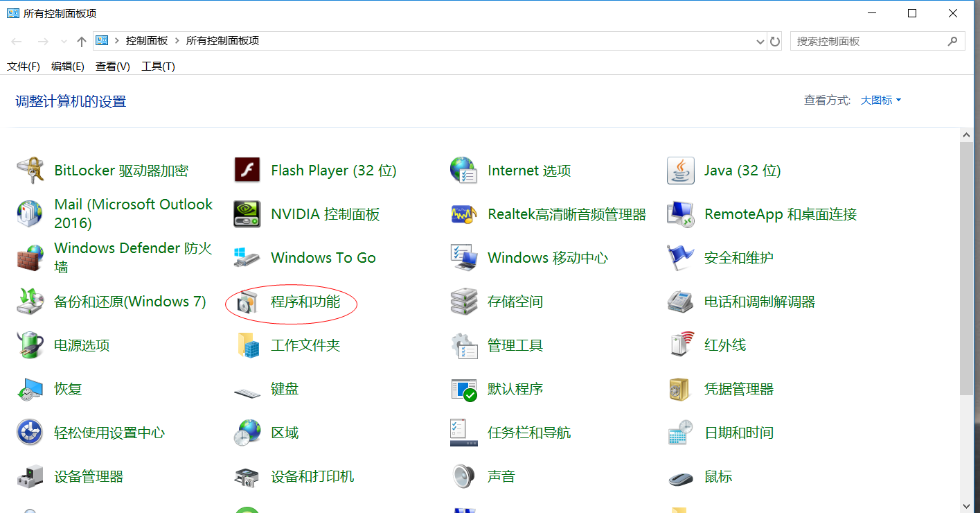Image resolution: width=980 pixels, height=513 pixels.
Task: Open the 设备管理器 icon
Action: pyautogui.click(x=30, y=476)
